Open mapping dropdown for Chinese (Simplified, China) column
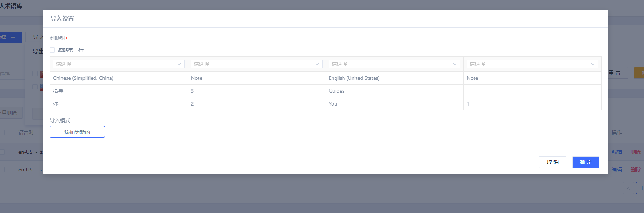This screenshot has width=644, height=213. point(119,64)
